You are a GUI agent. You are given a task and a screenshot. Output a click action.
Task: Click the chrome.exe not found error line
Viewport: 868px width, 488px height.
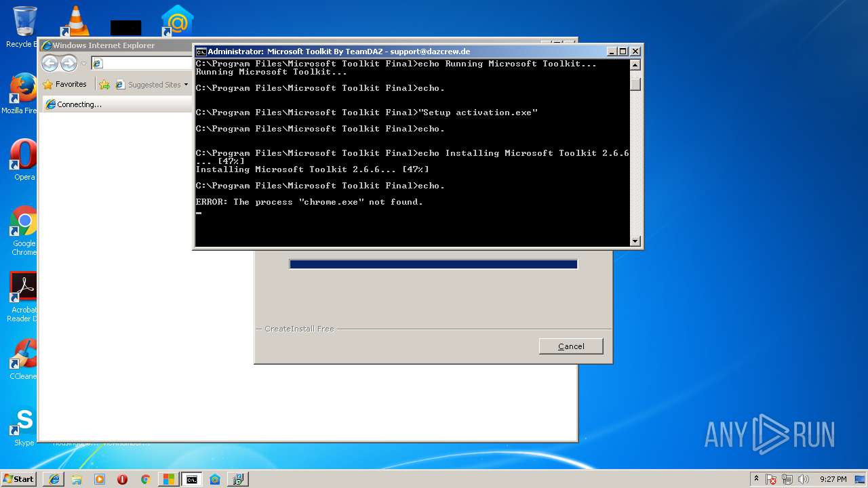(x=309, y=202)
